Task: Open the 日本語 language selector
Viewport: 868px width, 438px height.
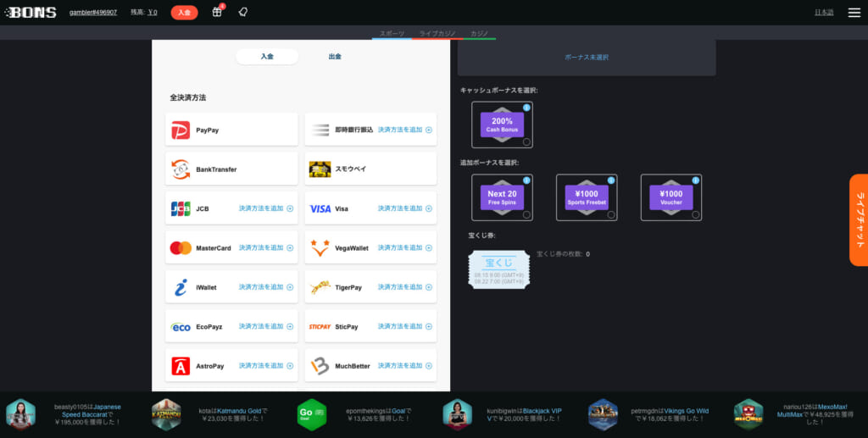Action: (x=824, y=12)
